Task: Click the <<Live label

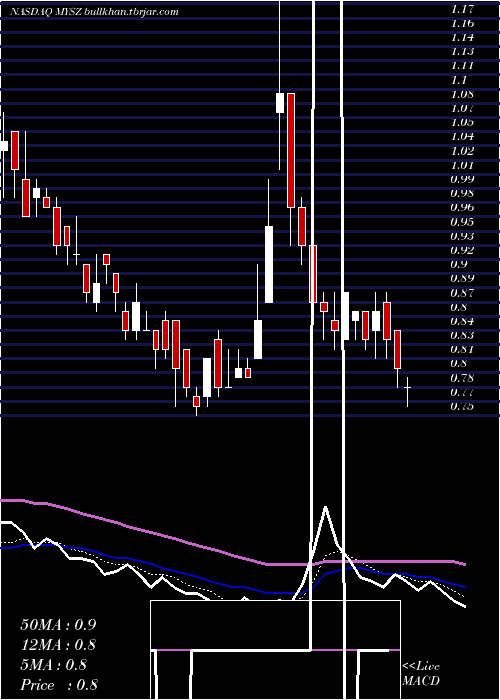Action: click(421, 667)
